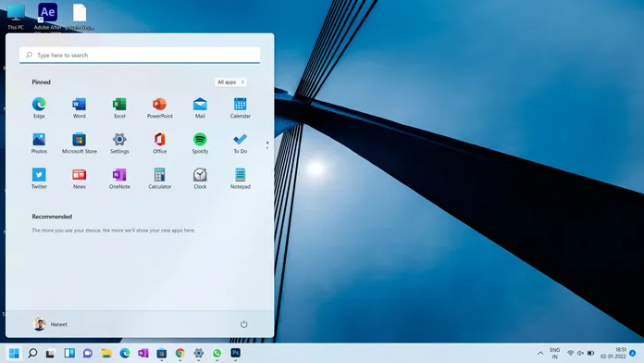
Task: Select Adobe After Effects desktop shortcut
Action: (47, 17)
